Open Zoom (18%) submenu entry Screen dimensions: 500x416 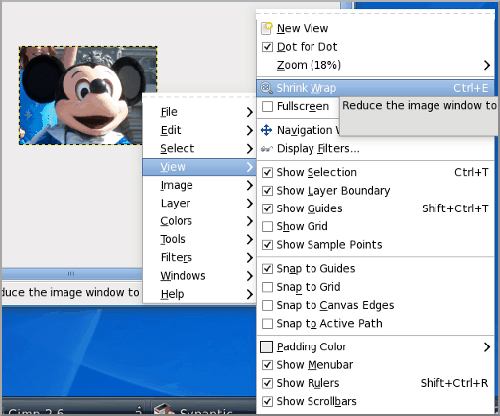point(375,65)
